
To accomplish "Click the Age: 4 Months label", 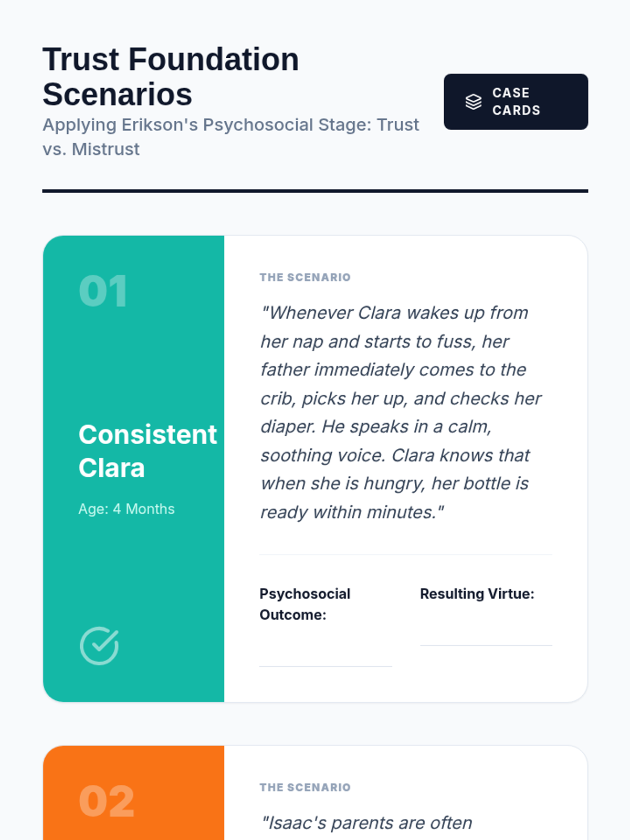I will point(127,509).
